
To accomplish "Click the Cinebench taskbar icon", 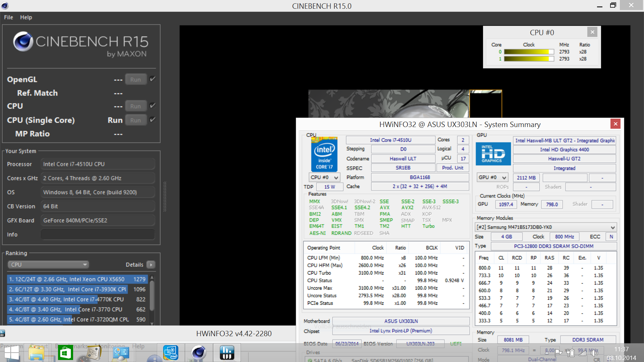I will click(199, 353).
